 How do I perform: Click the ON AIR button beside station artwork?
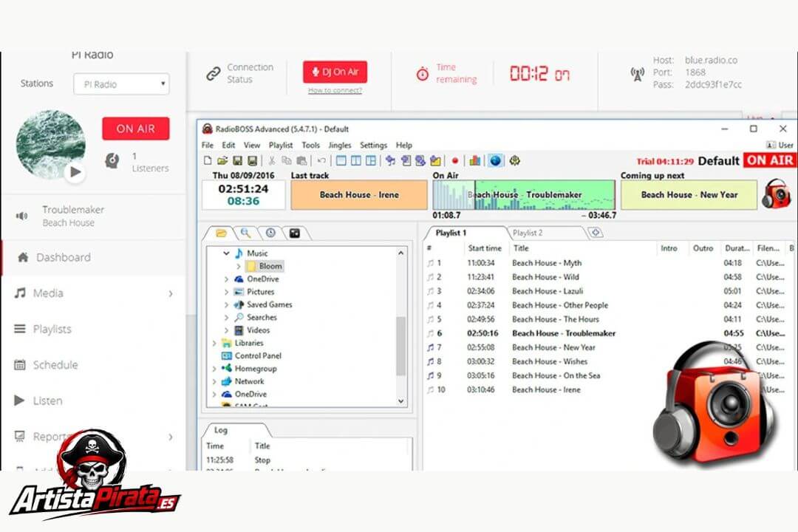pyautogui.click(x=135, y=129)
